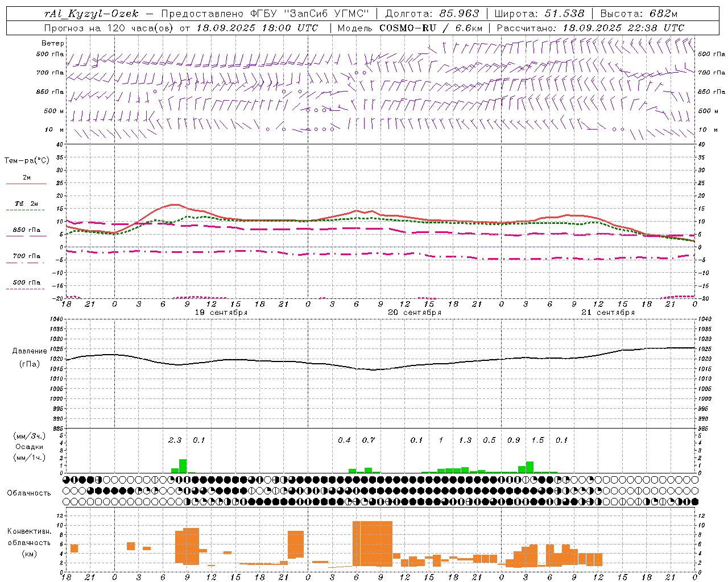Click the Td 2м dew point legend entry
Image resolution: width=728 pixels, height=582 pixels.
click(x=27, y=203)
